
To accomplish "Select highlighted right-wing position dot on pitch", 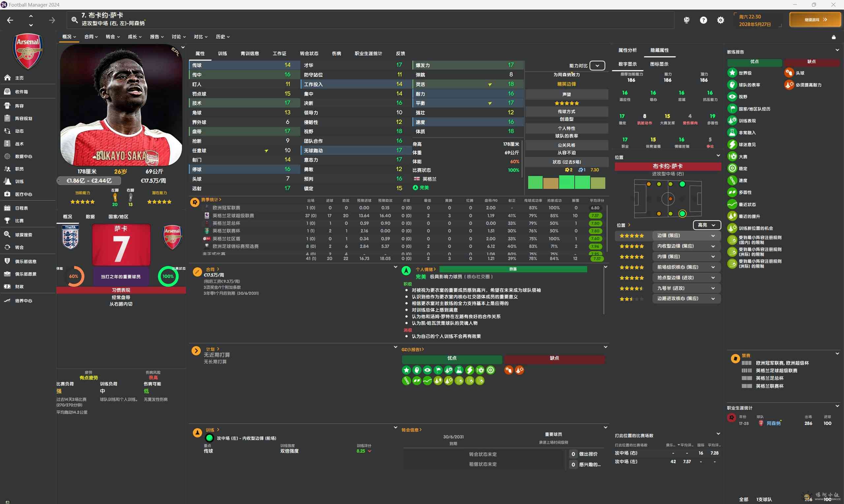I will [x=682, y=214].
